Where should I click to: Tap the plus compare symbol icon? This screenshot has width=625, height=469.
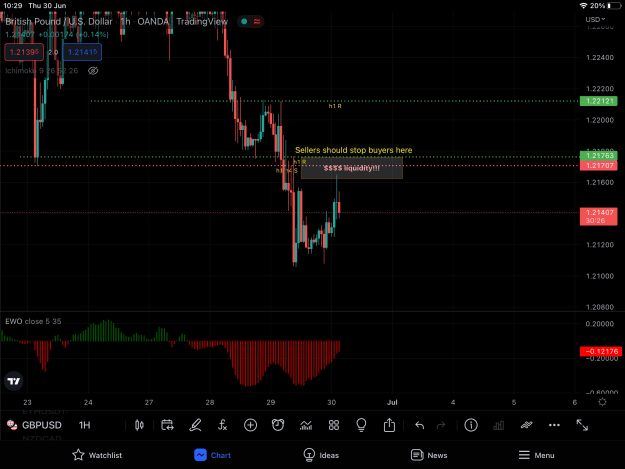(250, 425)
